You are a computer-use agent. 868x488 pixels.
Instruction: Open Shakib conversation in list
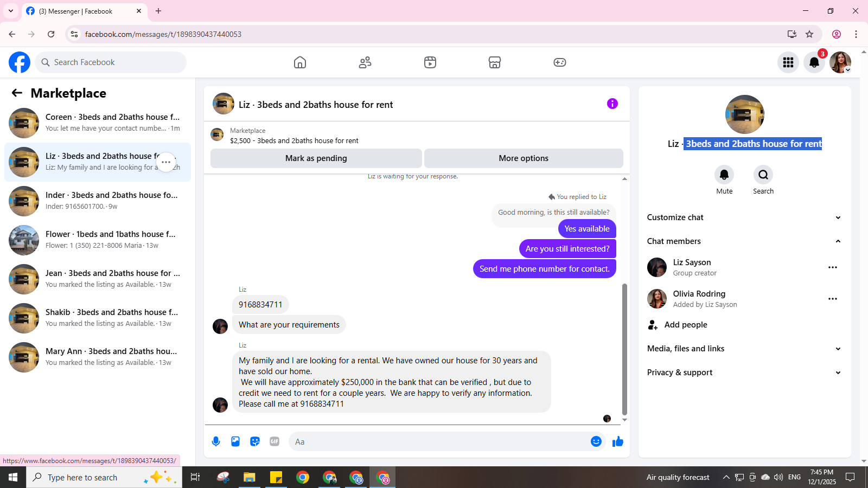point(98,318)
